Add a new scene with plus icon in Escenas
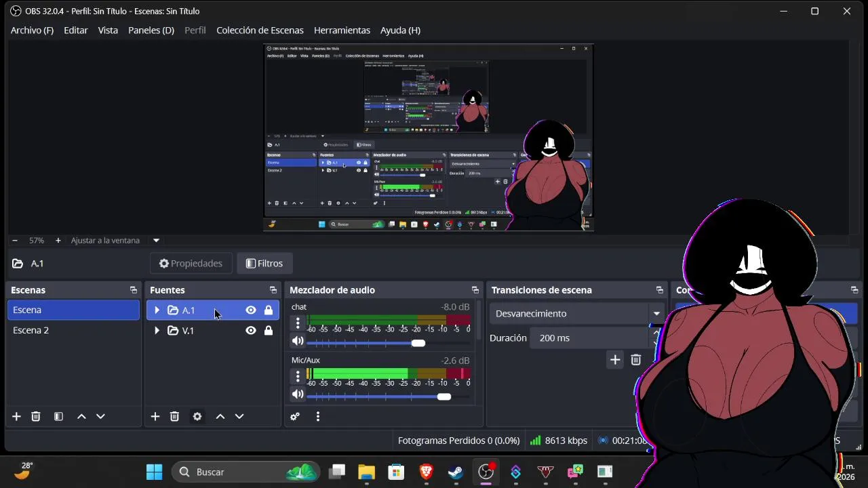This screenshot has height=488, width=868. [16, 416]
